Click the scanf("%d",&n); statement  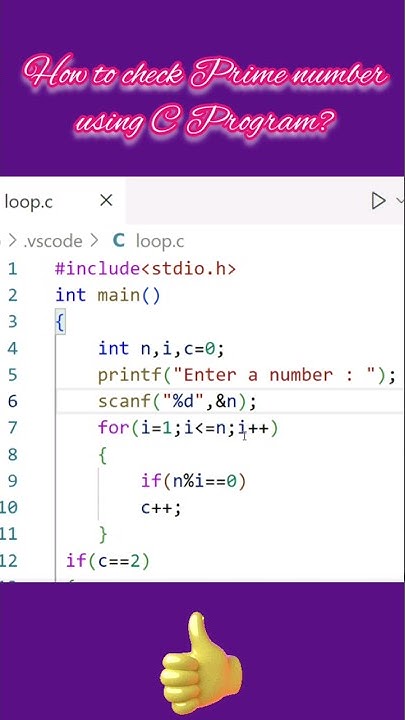point(177,402)
